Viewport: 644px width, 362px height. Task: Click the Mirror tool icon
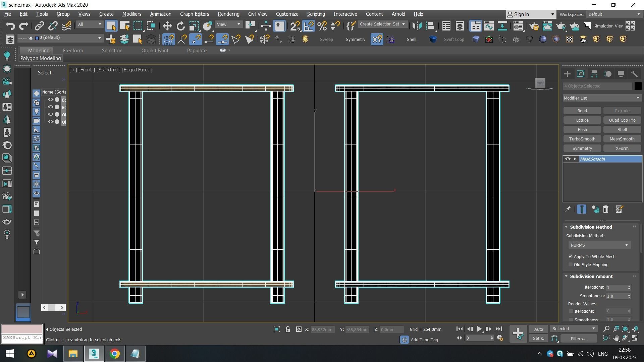(x=417, y=26)
